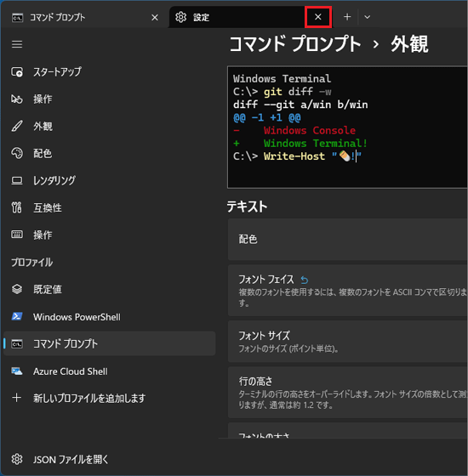This screenshot has width=468, height=476.
Task: Click the PowerShell profile icon
Action: pyautogui.click(x=17, y=316)
